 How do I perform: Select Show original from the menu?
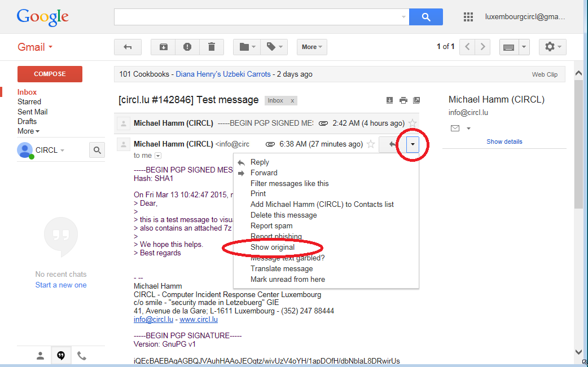click(273, 247)
